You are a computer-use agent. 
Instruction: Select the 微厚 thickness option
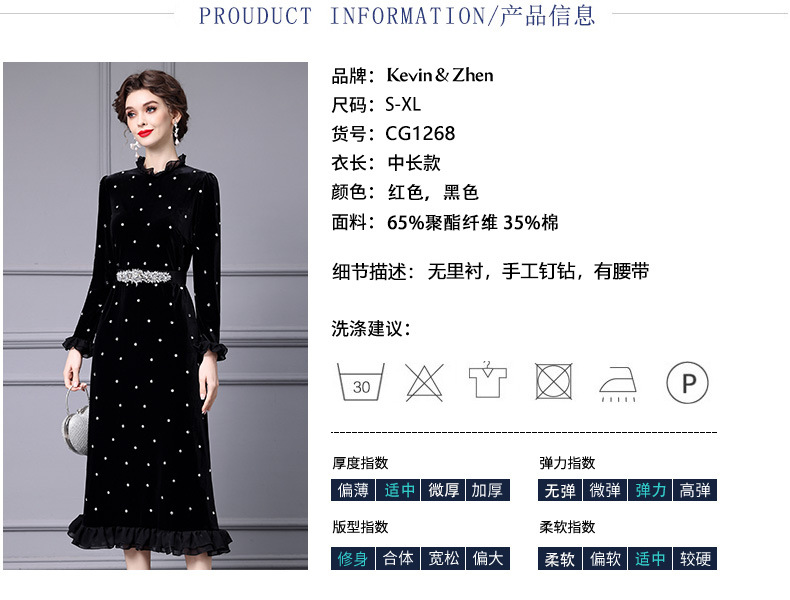[x=443, y=490]
